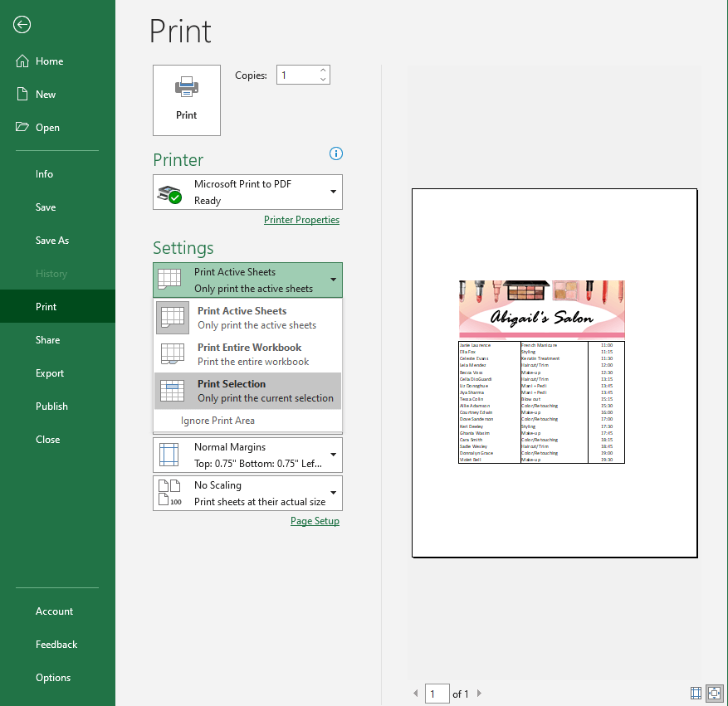
Task: Toggle Zoom to Page on the preview
Action: point(715,693)
